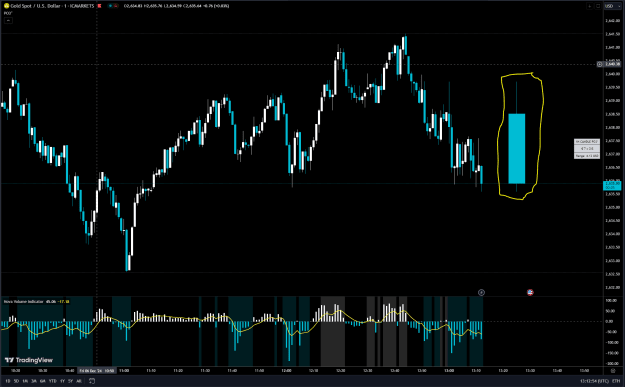Click the PCO info table box on chart
Viewport: 625px width, 387px height.
pyautogui.click(x=587, y=149)
